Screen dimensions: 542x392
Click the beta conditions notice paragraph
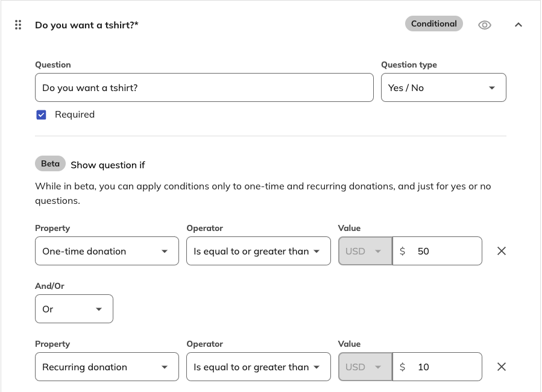click(263, 193)
